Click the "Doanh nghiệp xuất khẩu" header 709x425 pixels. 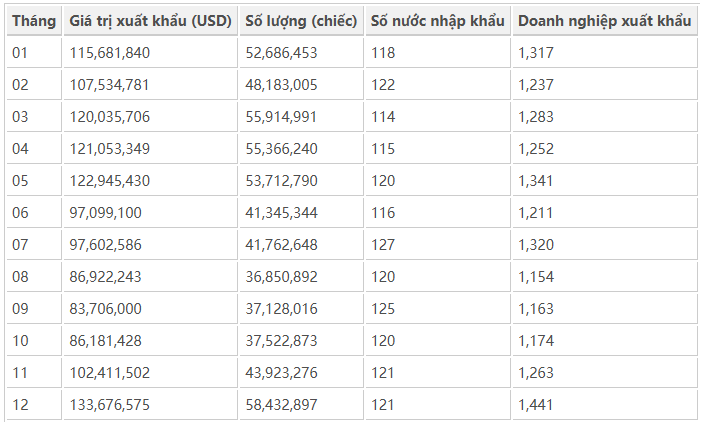[x=604, y=21]
